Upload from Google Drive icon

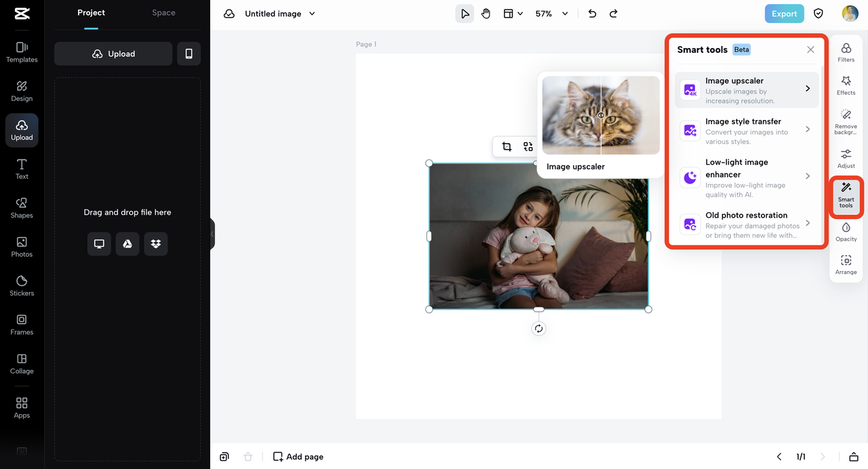click(x=127, y=244)
